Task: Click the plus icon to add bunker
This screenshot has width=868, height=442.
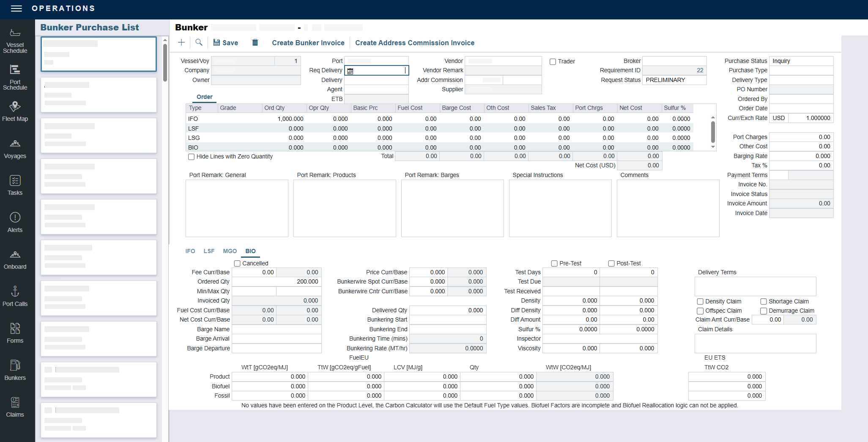Action: [x=181, y=43]
